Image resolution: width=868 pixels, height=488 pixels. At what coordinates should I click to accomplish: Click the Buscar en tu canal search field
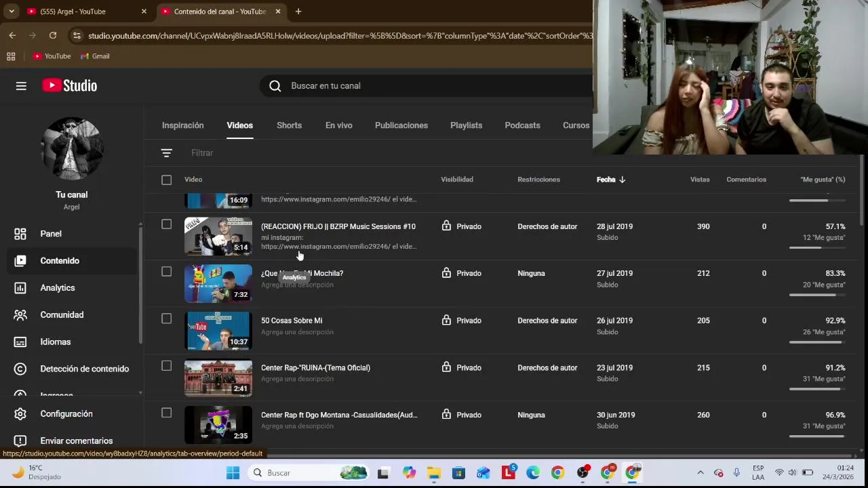coord(434,86)
